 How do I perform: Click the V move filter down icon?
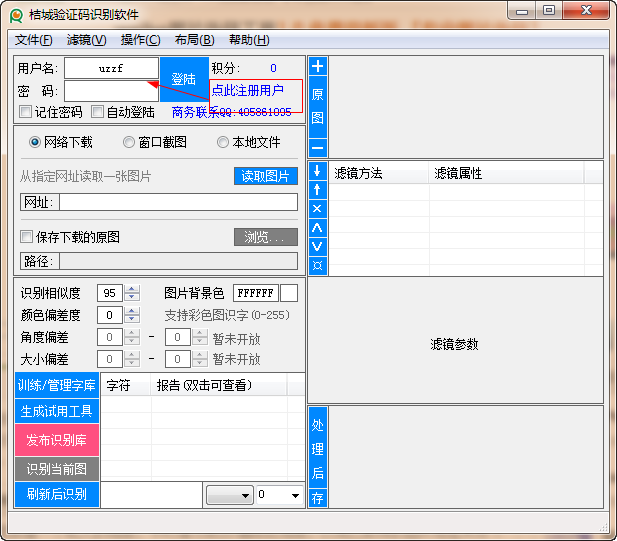pyautogui.click(x=318, y=246)
